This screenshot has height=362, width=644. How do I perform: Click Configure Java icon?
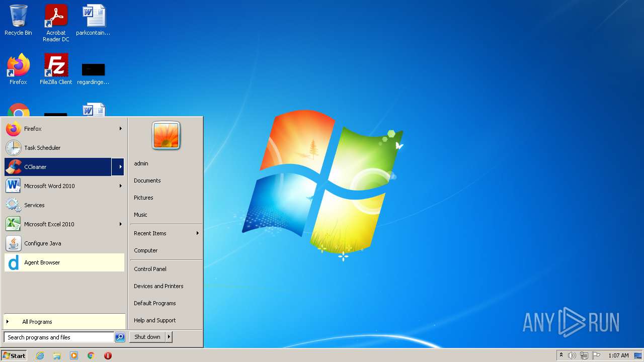click(x=14, y=243)
